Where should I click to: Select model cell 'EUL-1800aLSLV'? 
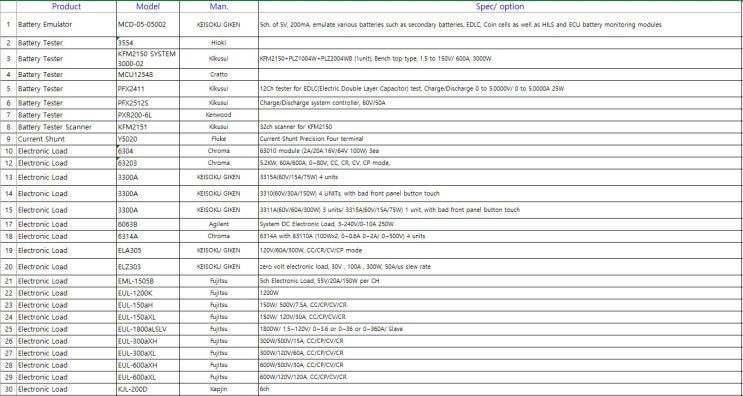tap(148, 329)
